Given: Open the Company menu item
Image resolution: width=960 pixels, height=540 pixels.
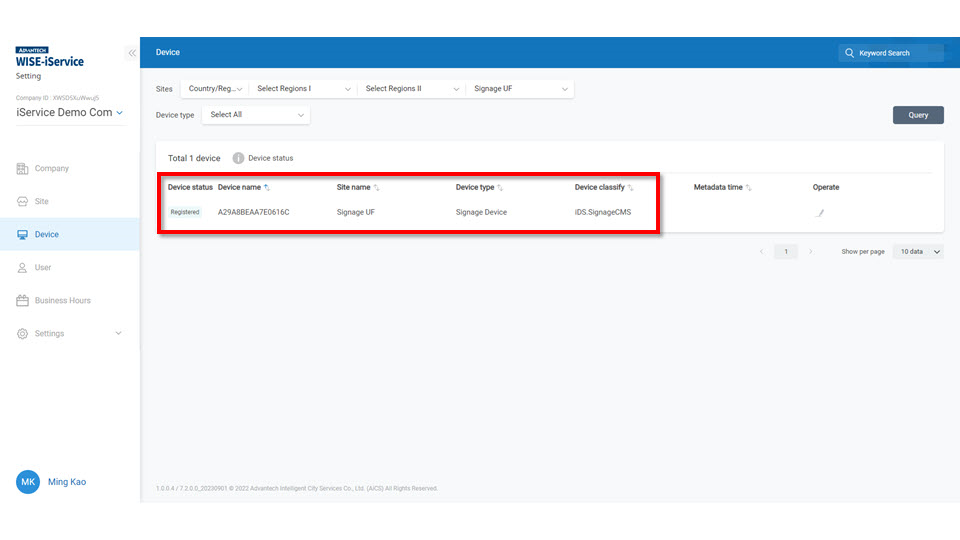Looking at the screenshot, I should pos(52,169).
